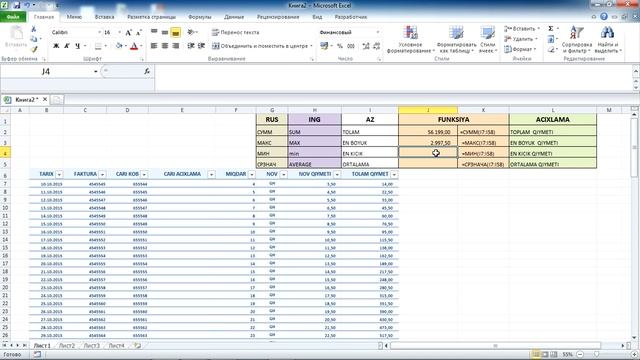Open the font size 16 dropdown
This screenshot has height=360, width=640.
point(120,32)
